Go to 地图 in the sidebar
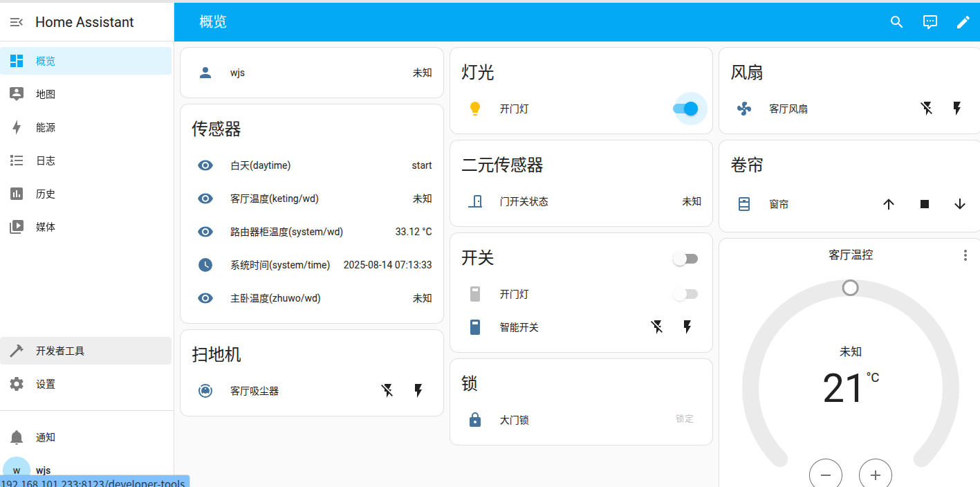980x487 pixels. (86, 94)
